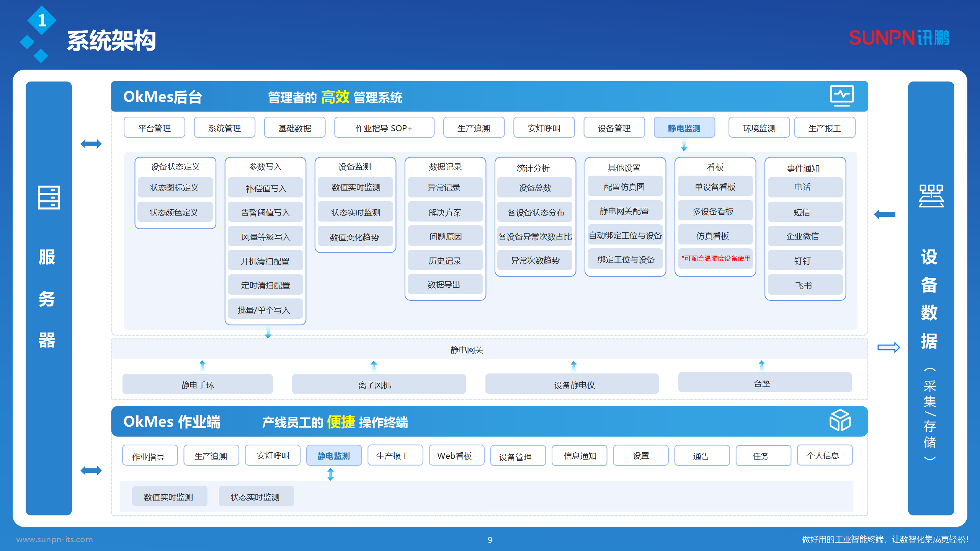Image resolution: width=980 pixels, height=551 pixels.
Task: Open the www.sunpn-its.com link
Action: 55,540
